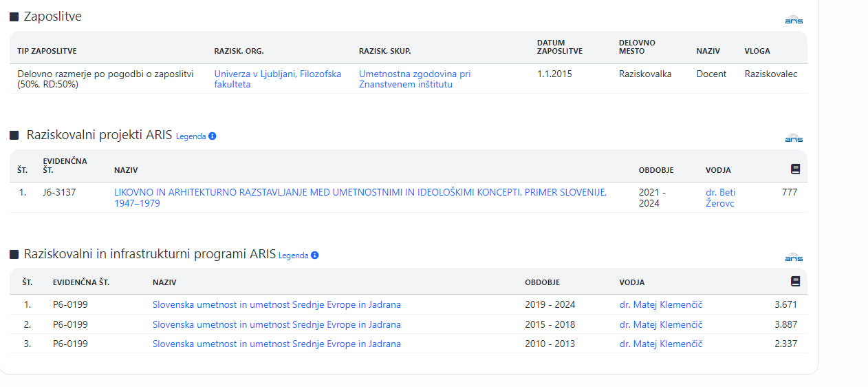Open Univerza v Ljubljani, Filozofska fakulteta link
This screenshot has width=868, height=387.
click(277, 79)
